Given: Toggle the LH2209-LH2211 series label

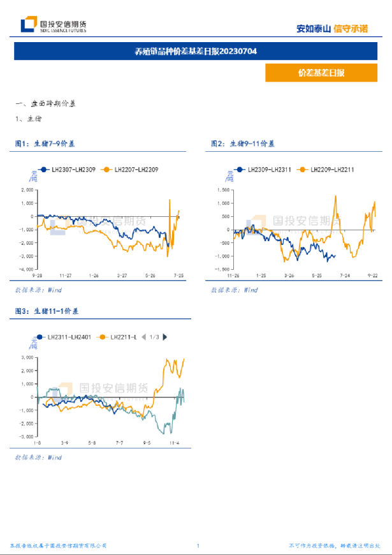Looking at the screenshot, I should [333, 169].
